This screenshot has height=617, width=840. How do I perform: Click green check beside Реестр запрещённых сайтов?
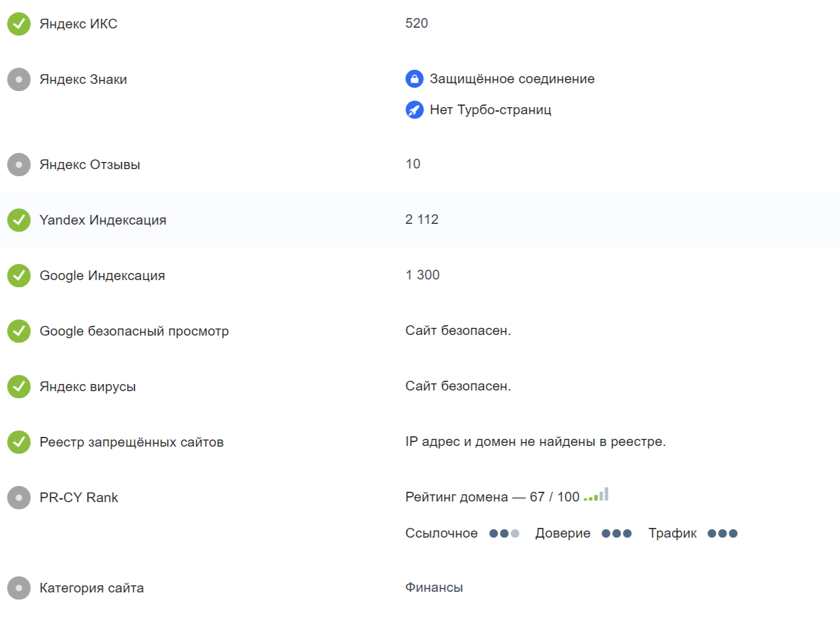(19, 442)
